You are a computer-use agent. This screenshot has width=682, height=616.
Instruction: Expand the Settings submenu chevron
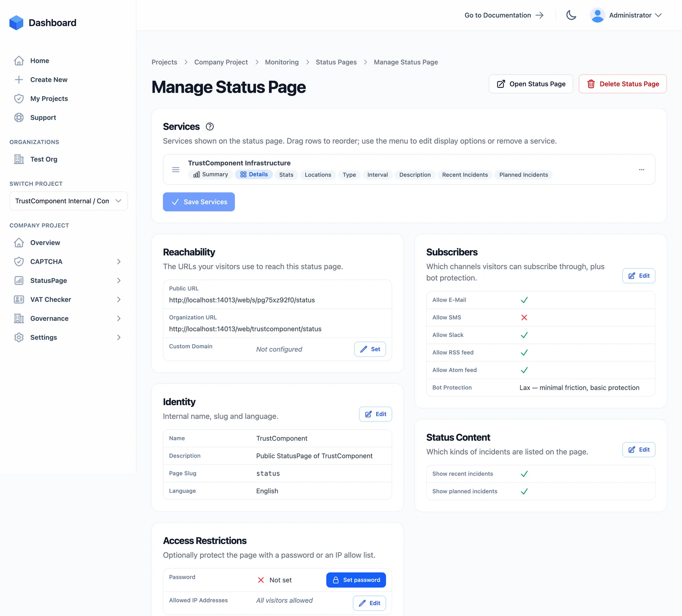(119, 337)
